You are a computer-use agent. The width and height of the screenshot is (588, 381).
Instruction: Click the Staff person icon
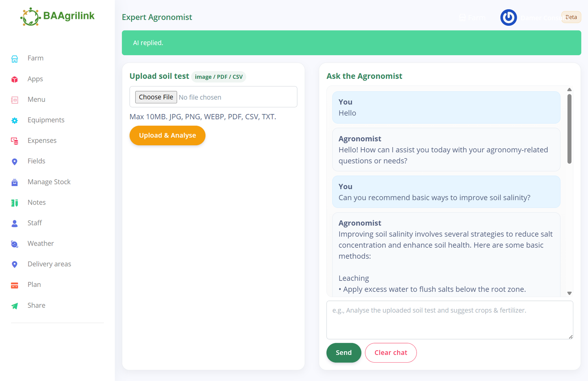click(15, 223)
